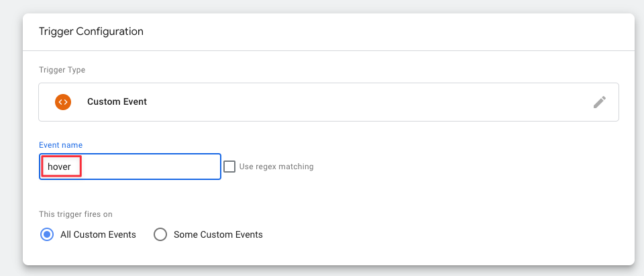Click the Use regex matching label text
Image resolution: width=644 pixels, height=276 pixels.
[276, 167]
